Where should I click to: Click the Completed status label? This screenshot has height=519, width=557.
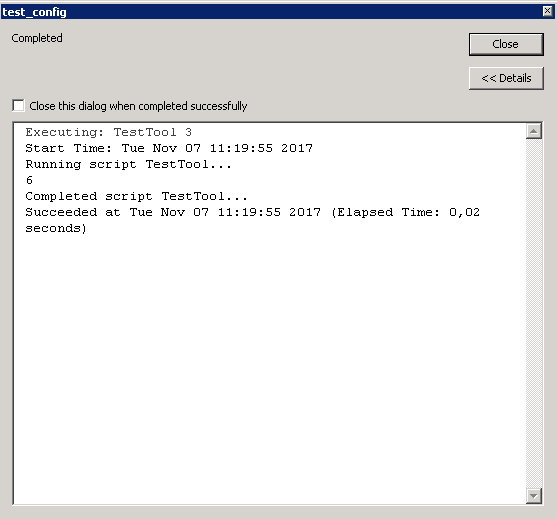37,38
